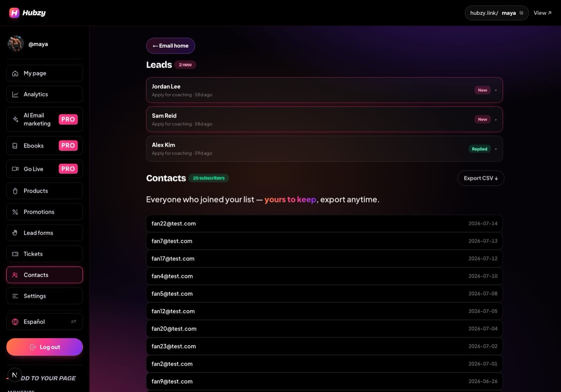Screen dimensions: 561x392
Task: Copy the hubzy.link/maya URL icon
Action: click(521, 13)
